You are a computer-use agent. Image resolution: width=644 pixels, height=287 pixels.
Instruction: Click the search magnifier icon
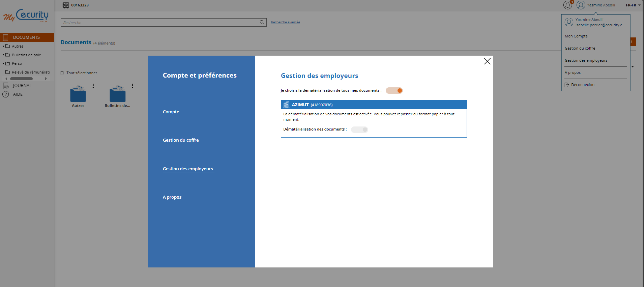262,22
